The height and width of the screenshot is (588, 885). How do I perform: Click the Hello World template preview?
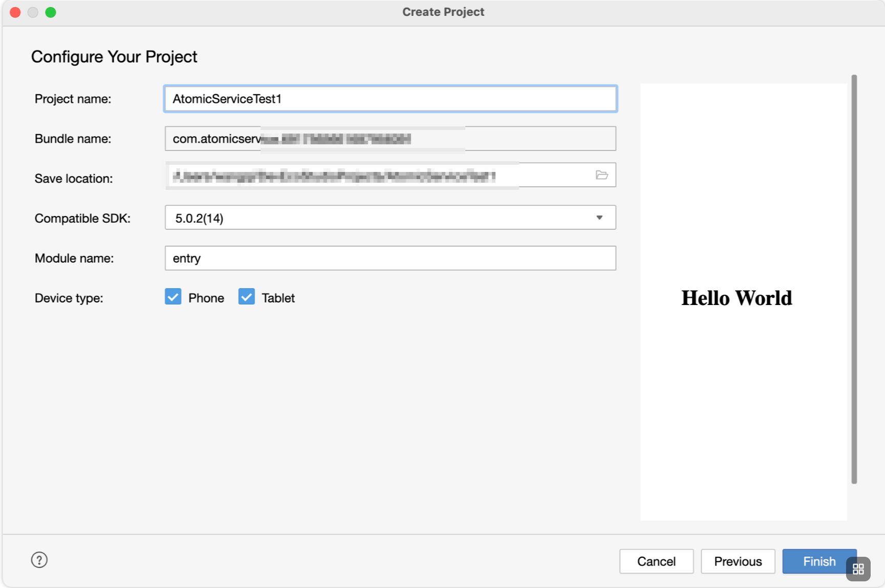pyautogui.click(x=744, y=302)
